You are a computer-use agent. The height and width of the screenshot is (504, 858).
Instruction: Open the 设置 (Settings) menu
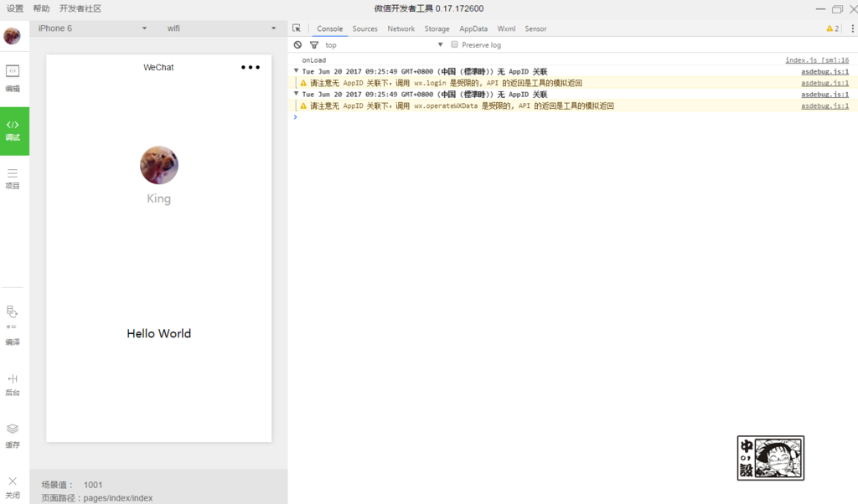[x=15, y=8]
